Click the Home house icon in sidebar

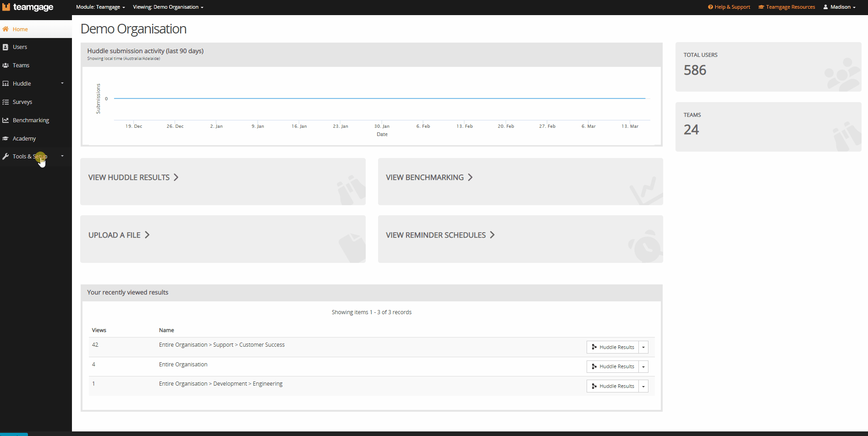5,29
